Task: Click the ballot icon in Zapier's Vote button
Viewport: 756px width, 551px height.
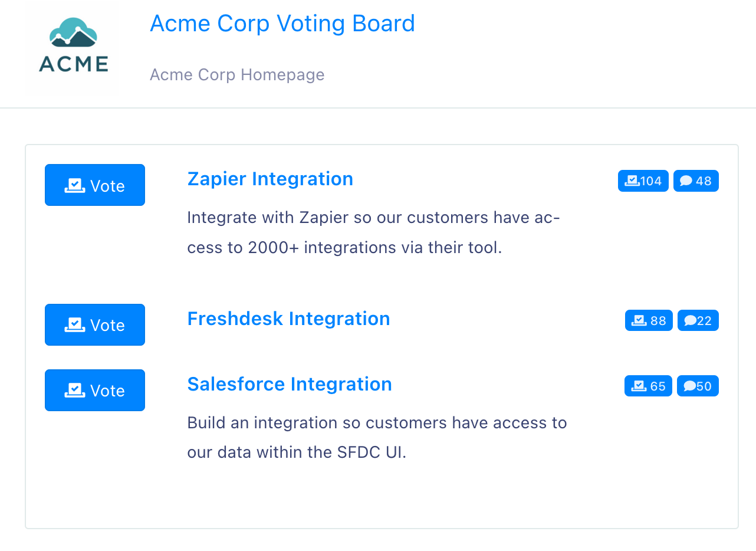Action: [75, 186]
